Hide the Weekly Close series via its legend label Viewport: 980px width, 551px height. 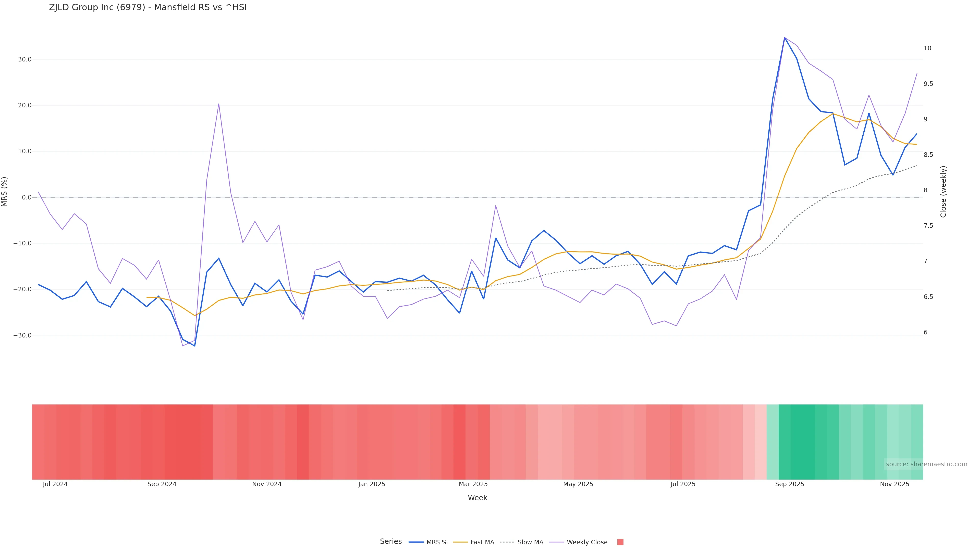coord(587,542)
